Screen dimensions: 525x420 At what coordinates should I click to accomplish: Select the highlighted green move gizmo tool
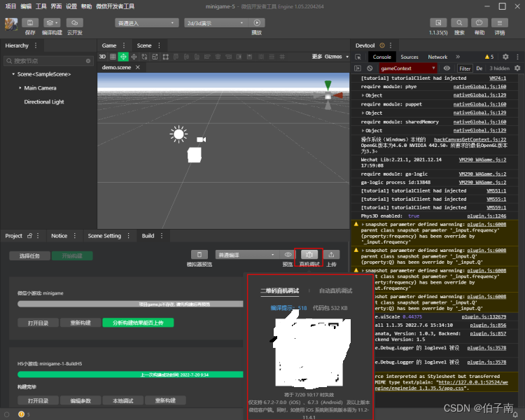tap(123, 57)
